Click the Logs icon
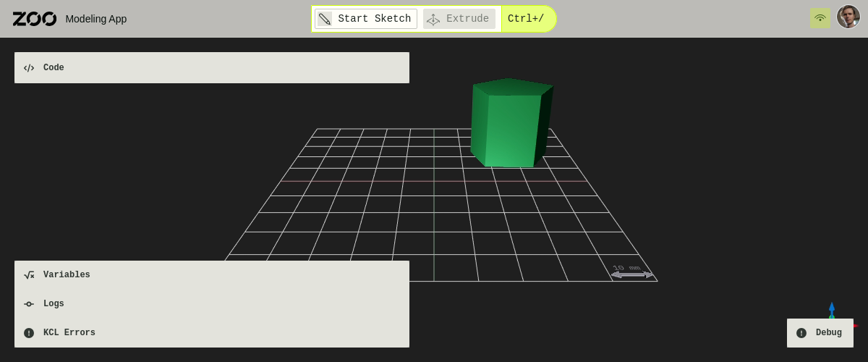868x362 pixels. coord(29,304)
